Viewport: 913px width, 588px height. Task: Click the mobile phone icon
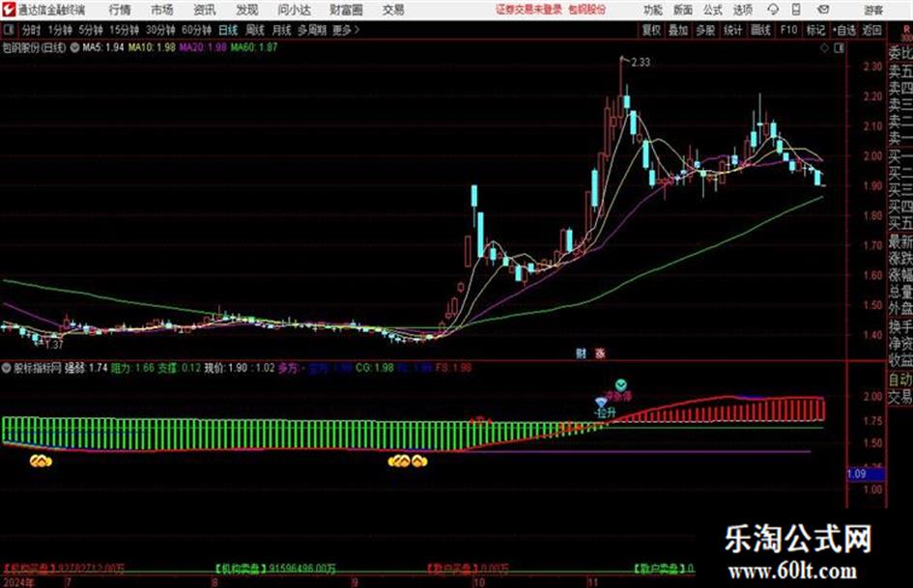point(796,10)
